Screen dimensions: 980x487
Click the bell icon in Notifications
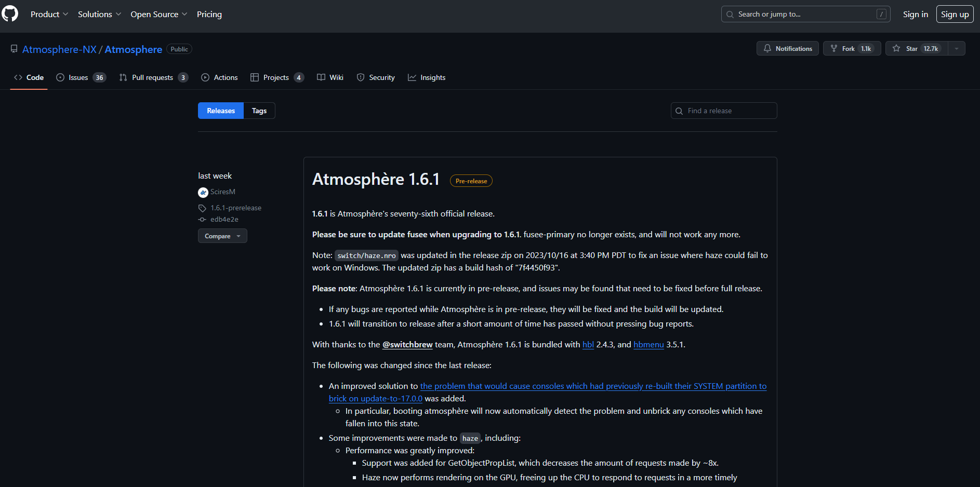(767, 48)
